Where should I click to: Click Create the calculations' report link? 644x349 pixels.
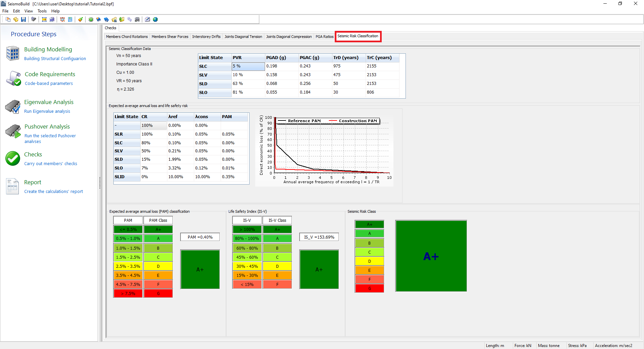(x=53, y=192)
